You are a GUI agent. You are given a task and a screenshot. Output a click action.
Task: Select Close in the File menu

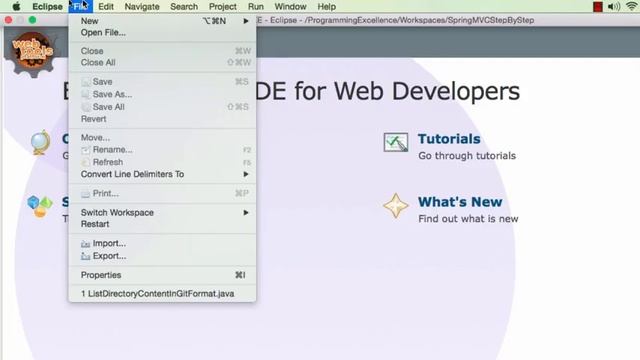[x=162, y=51]
